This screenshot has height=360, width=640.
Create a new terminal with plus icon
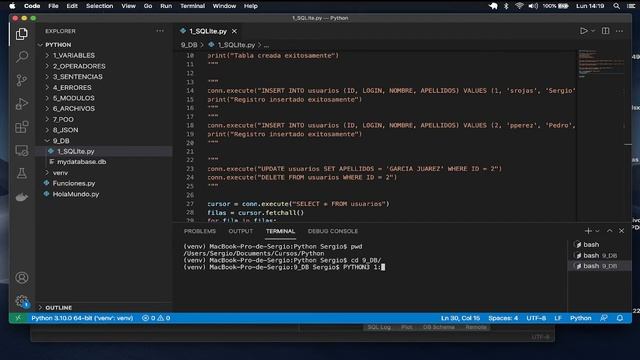(588, 231)
